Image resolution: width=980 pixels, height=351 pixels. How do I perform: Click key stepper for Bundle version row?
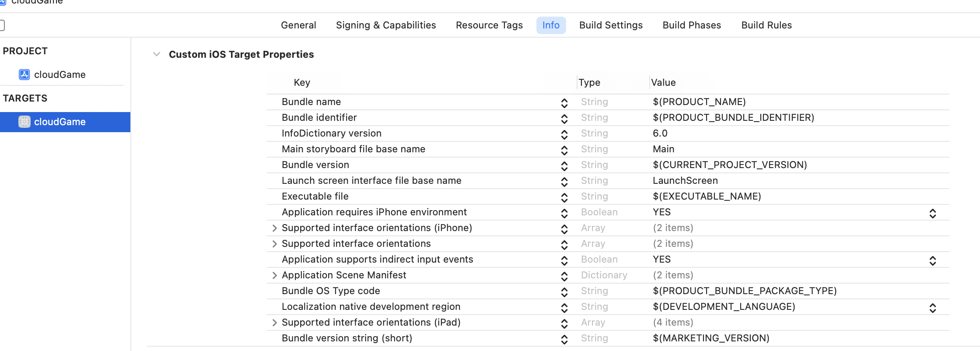coord(564,166)
